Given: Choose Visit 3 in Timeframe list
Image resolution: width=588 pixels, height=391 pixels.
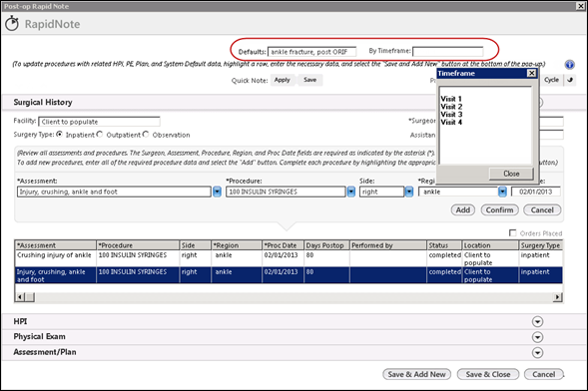Looking at the screenshot, I should [451, 115].
